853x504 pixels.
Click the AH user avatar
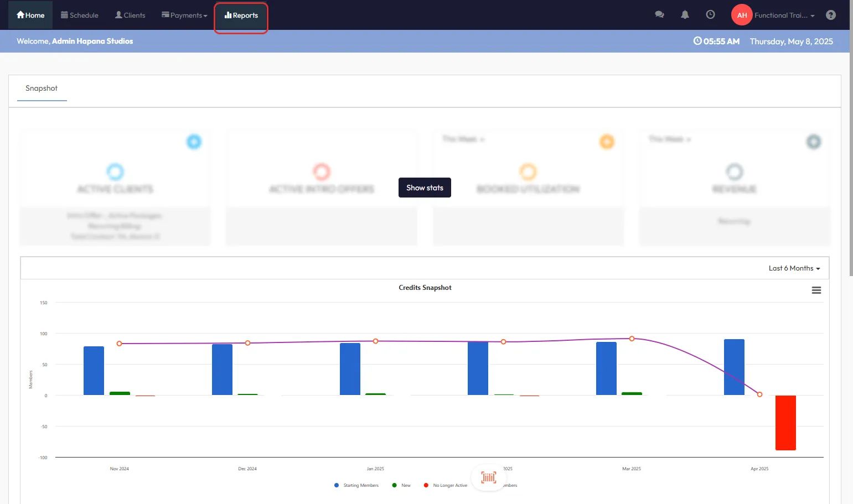coord(742,15)
